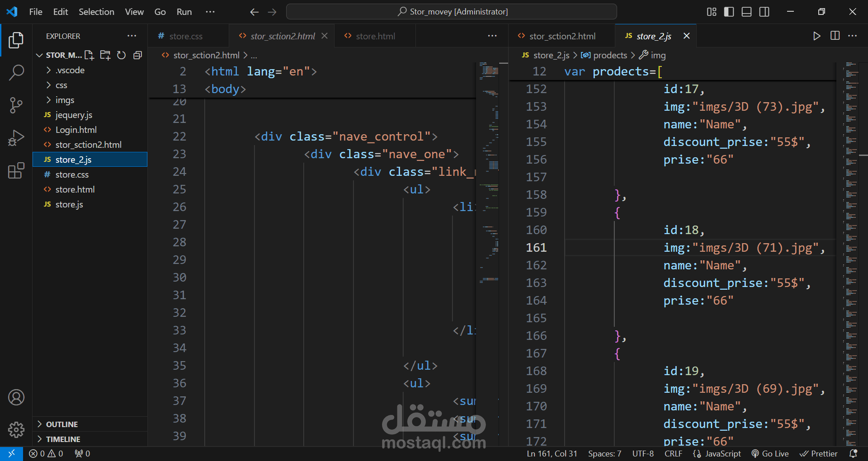Click Ln 161, Col 31 indicator
Image resolution: width=868 pixels, height=461 pixels.
tap(552, 453)
